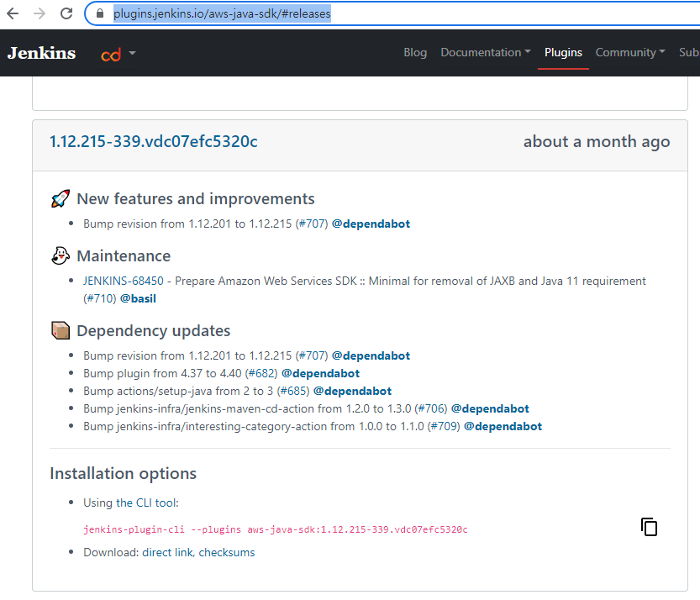
Task: Open the JENKINS-68450 issue link
Action: 124,281
